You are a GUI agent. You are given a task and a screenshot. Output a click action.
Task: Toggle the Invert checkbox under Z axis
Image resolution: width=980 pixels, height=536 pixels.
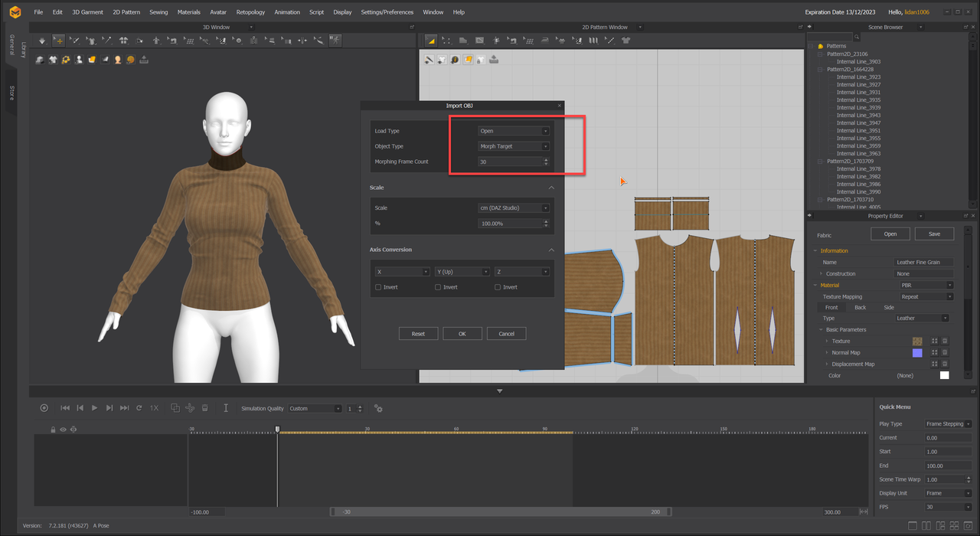(498, 287)
